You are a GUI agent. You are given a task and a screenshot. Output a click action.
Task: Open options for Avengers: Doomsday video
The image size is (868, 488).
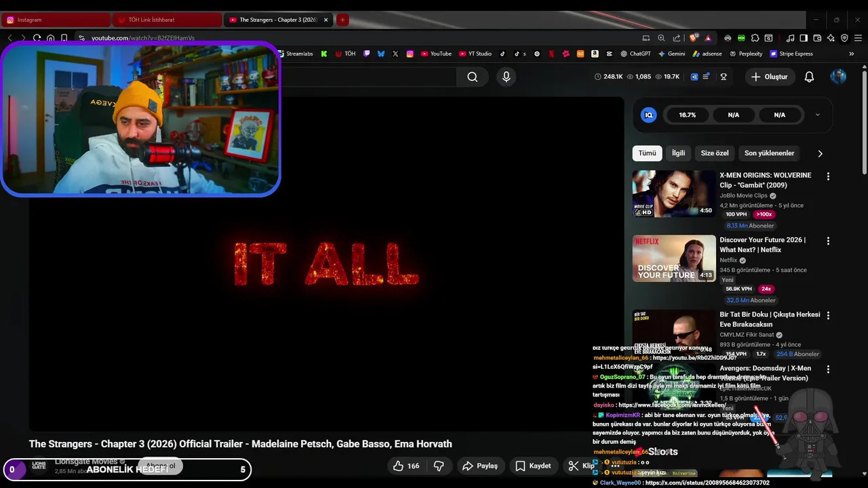point(828,370)
